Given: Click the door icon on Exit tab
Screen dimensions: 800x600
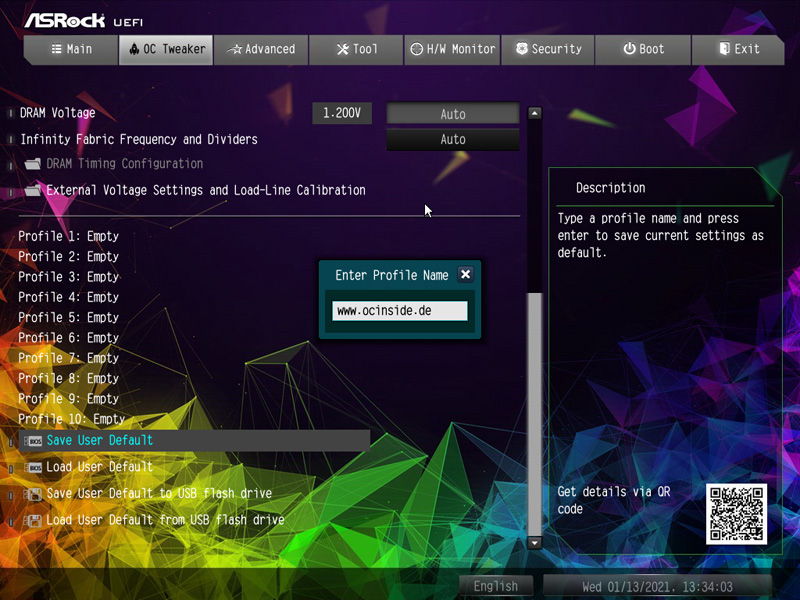Looking at the screenshot, I should (724, 48).
